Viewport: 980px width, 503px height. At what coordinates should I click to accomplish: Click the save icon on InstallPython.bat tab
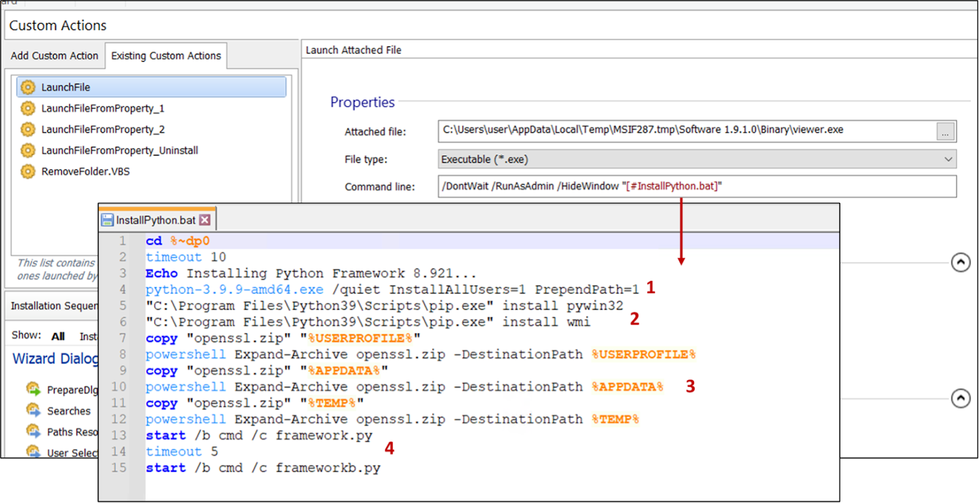(108, 220)
